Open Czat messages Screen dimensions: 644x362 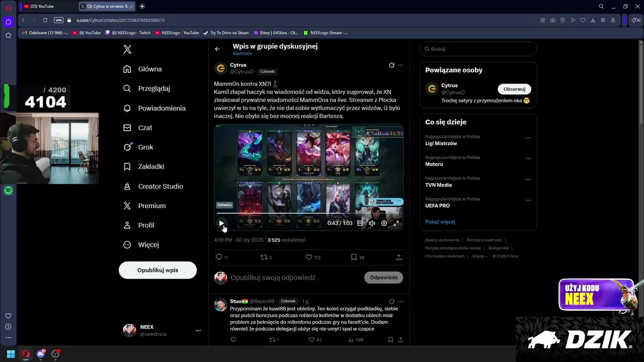pyautogui.click(x=138, y=128)
